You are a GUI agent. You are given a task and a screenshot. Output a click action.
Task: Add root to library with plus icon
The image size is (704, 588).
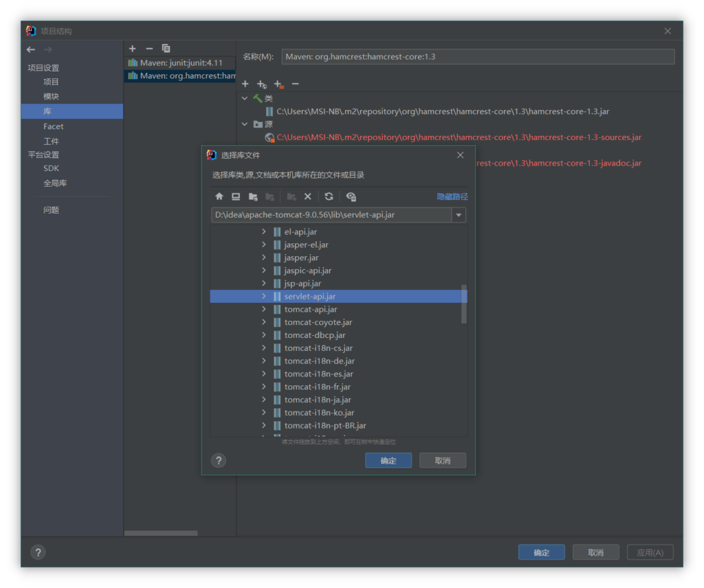pyautogui.click(x=245, y=84)
